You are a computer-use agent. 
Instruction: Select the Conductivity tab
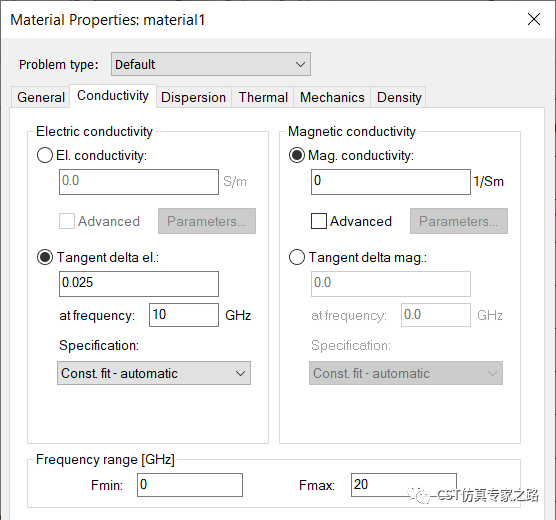tap(113, 95)
